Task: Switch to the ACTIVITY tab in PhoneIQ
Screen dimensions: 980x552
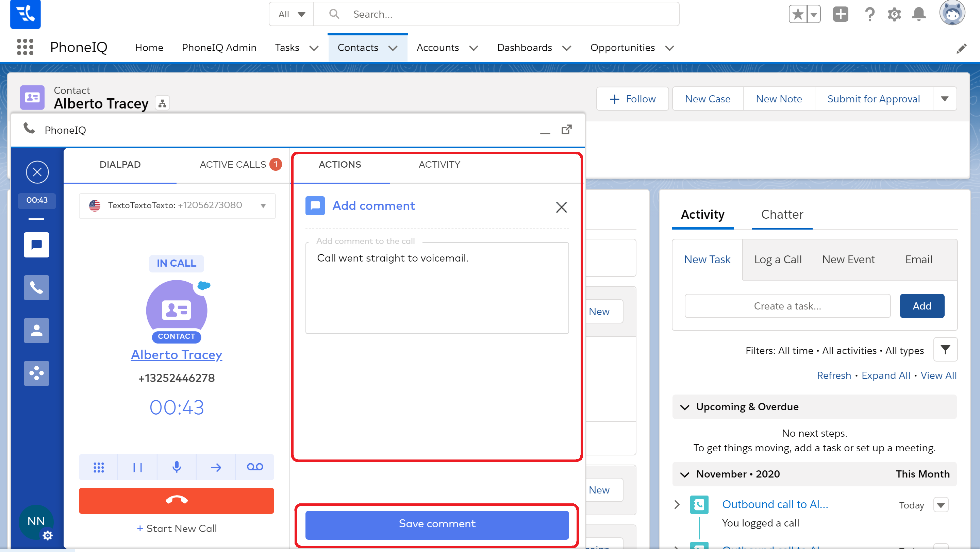Action: [x=439, y=165]
